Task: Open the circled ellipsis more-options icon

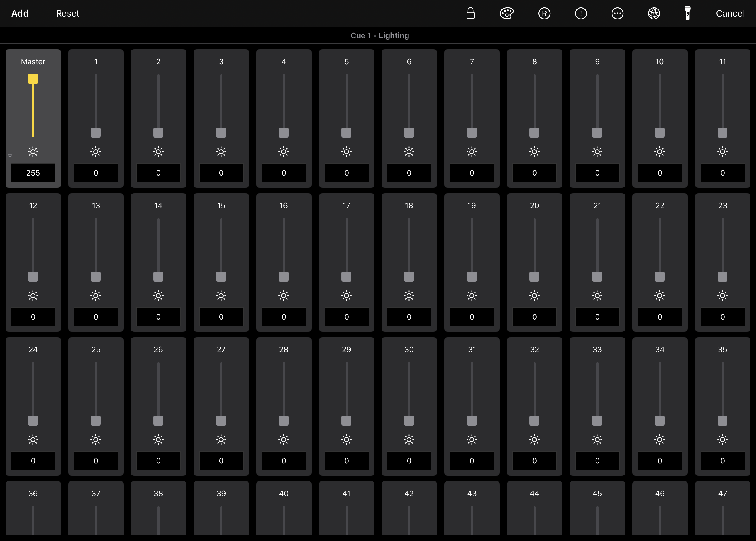Action: click(x=618, y=13)
